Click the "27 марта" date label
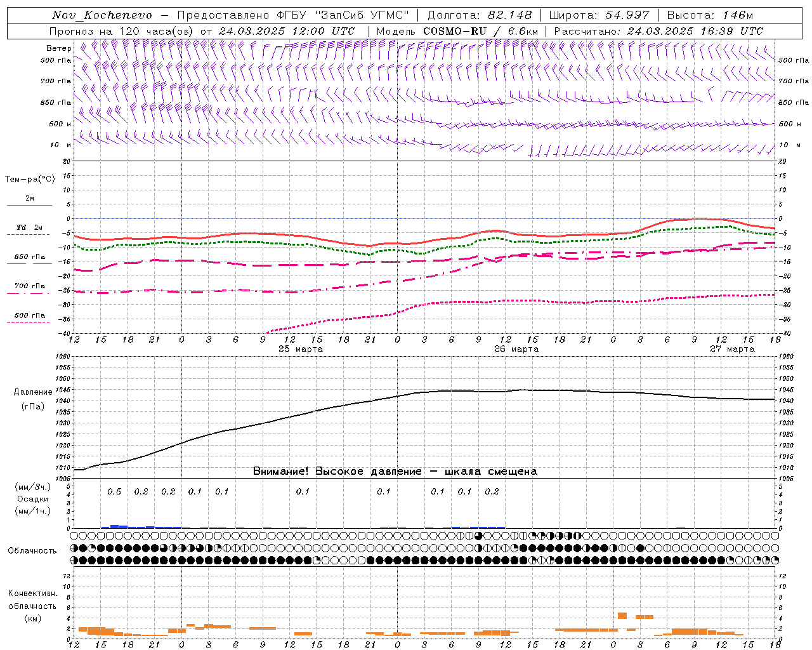812x650 pixels. [732, 349]
